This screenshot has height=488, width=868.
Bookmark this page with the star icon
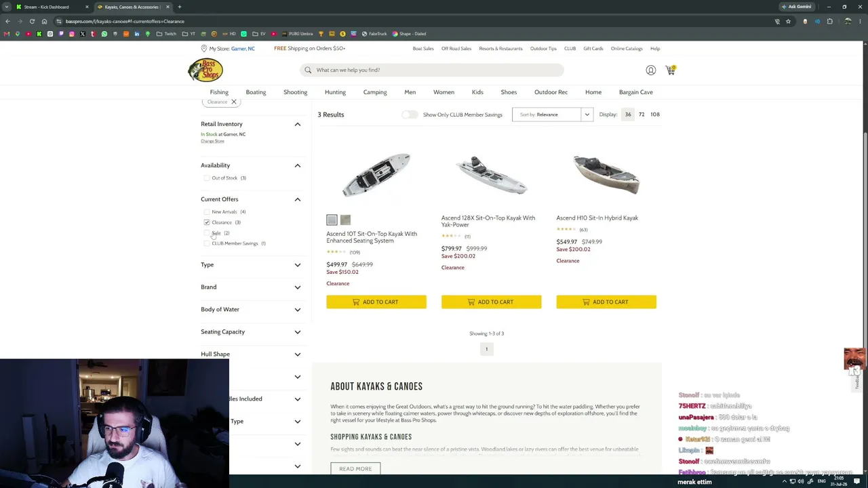click(x=788, y=21)
